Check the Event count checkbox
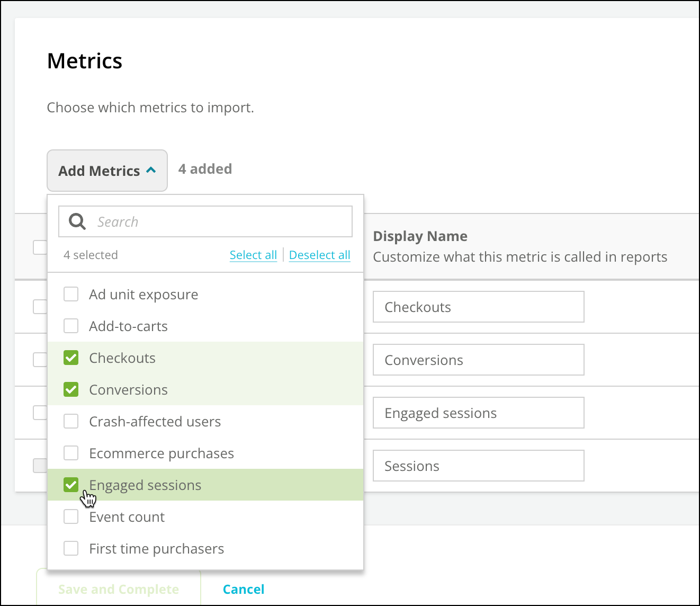Image resolution: width=700 pixels, height=606 pixels. click(71, 516)
